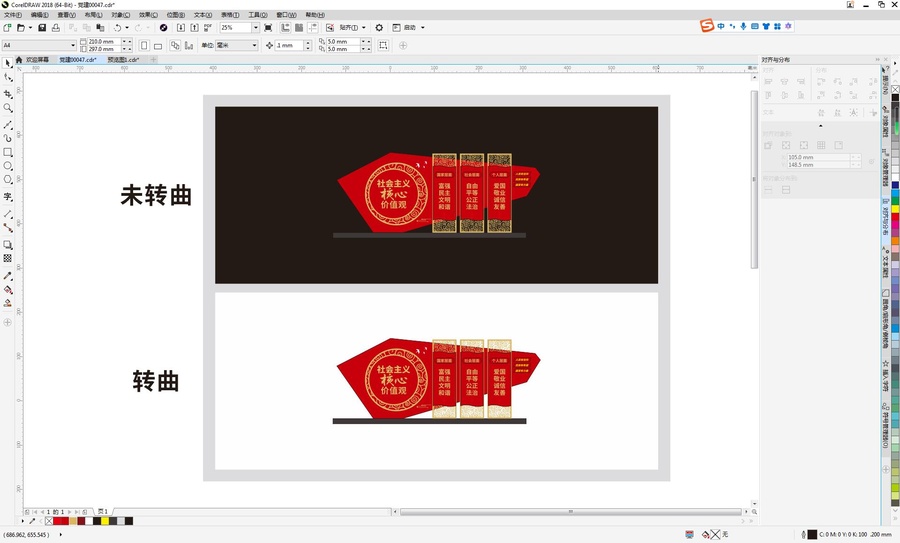Click the nudge distance .1 mm field
Viewport: 900px width, 543px height.
289,45
